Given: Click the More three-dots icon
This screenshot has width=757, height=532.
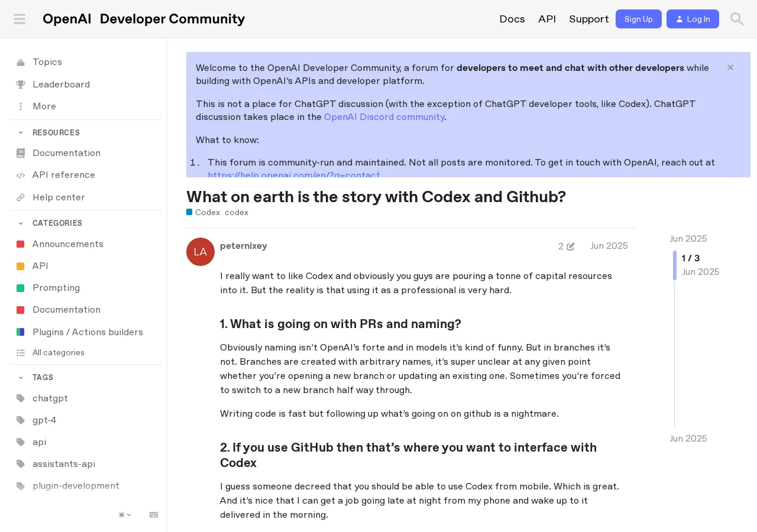Looking at the screenshot, I should (21, 106).
